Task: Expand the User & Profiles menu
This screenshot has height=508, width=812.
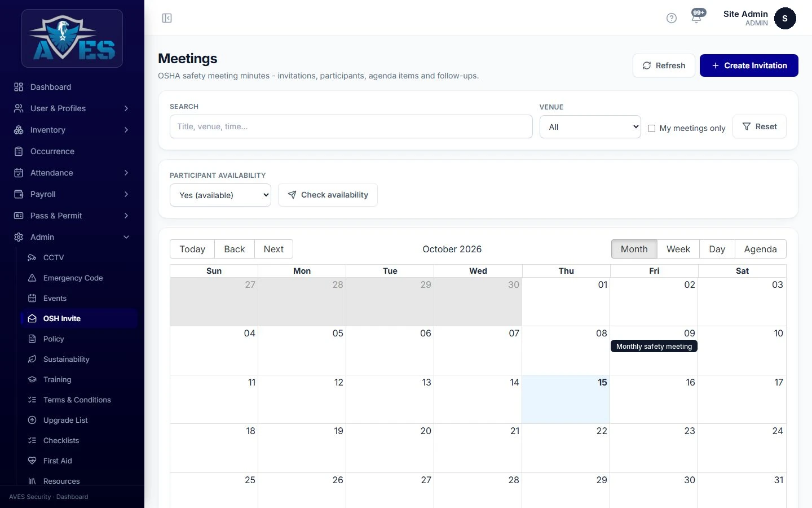Action: click(x=72, y=108)
